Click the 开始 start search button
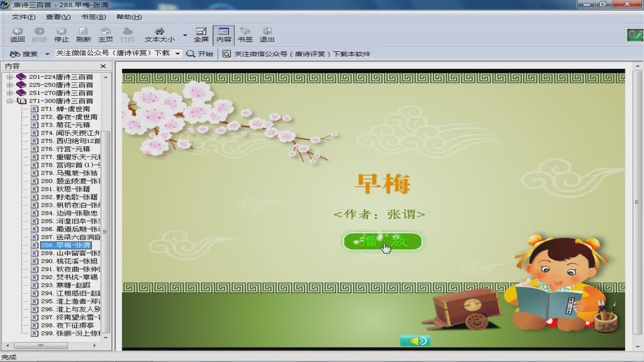The width and height of the screenshot is (644, 362). (200, 54)
